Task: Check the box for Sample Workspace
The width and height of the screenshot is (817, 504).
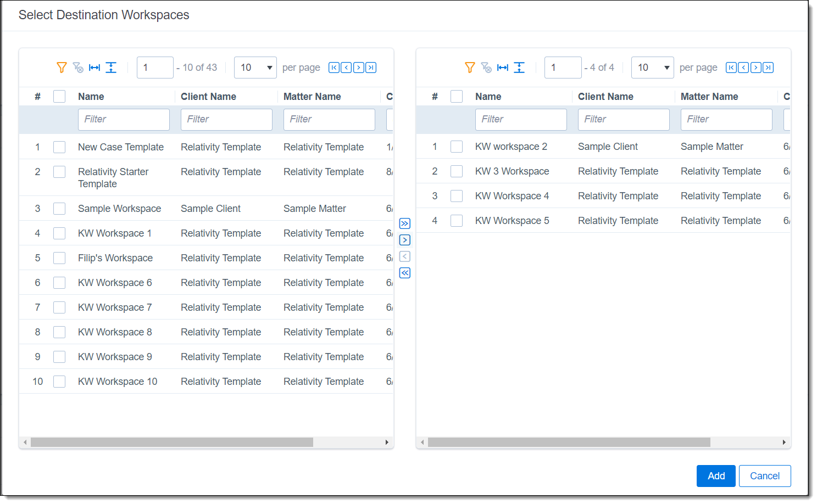Action: click(59, 209)
